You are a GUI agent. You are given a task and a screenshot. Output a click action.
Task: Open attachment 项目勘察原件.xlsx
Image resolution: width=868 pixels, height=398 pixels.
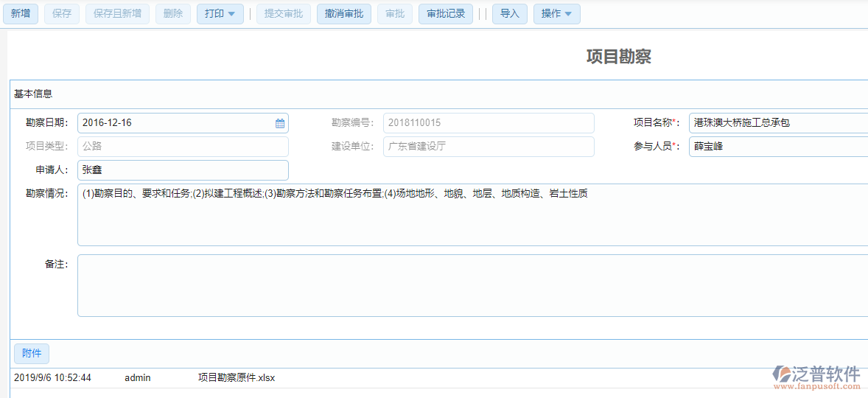(236, 378)
